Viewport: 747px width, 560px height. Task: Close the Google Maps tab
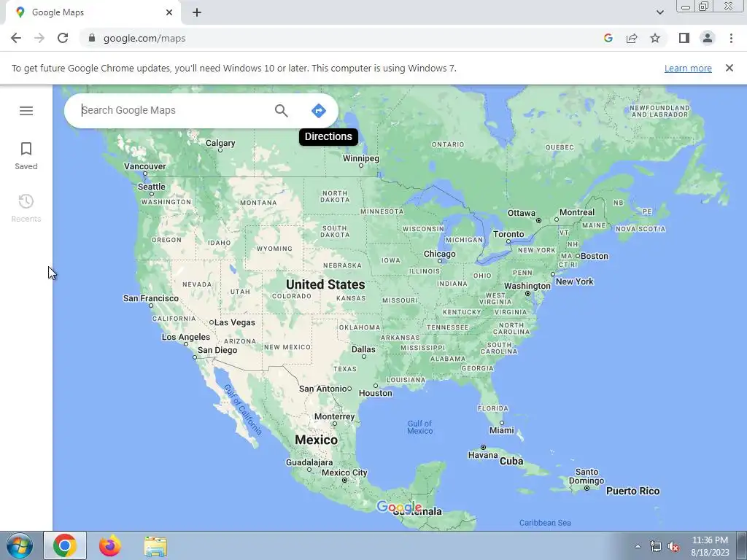169,12
